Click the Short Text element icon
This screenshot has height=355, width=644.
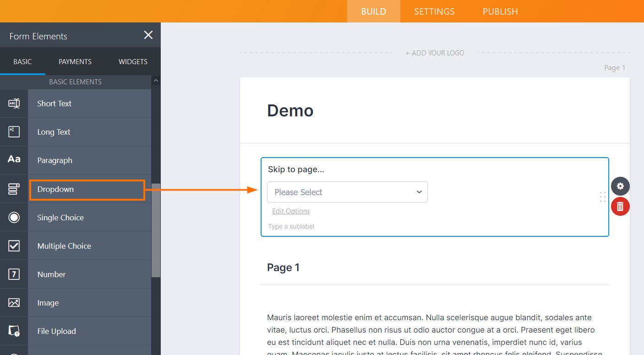(14, 103)
